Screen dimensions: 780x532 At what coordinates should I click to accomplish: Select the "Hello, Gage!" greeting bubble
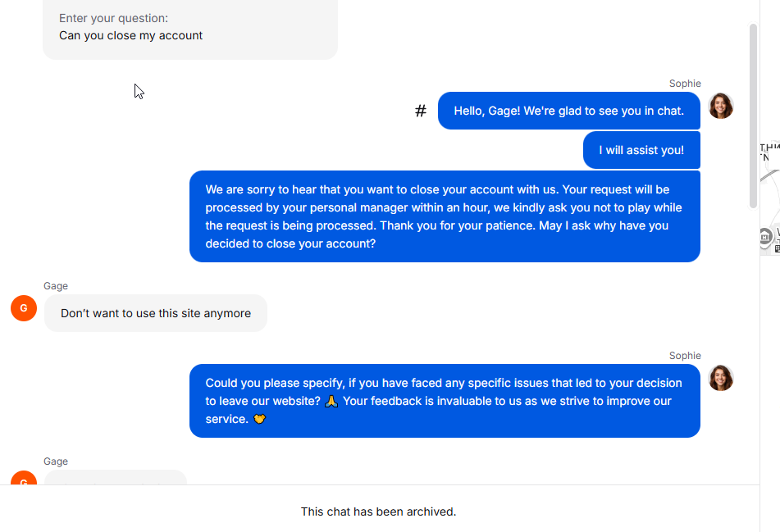[x=568, y=111]
